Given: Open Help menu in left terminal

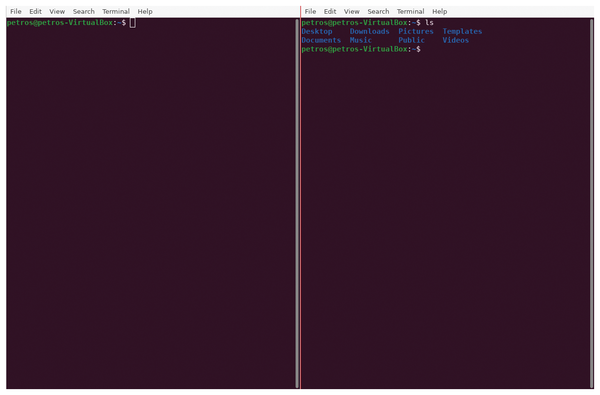Looking at the screenshot, I should [x=145, y=11].
